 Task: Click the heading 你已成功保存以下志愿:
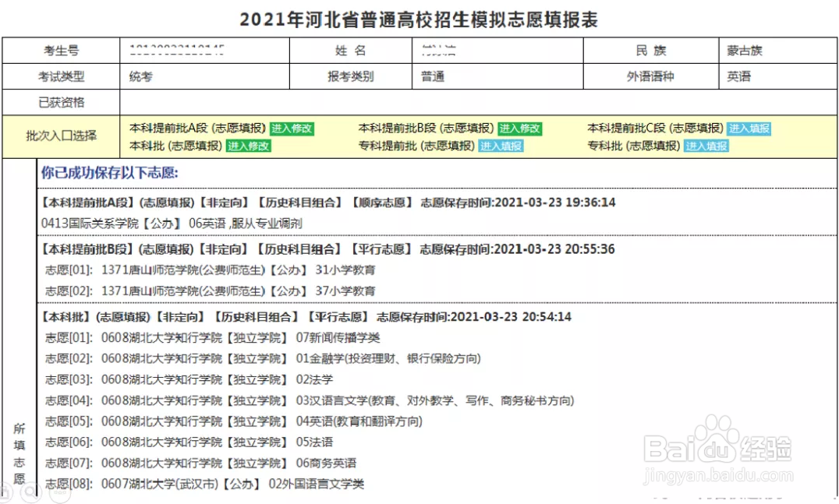110,173
